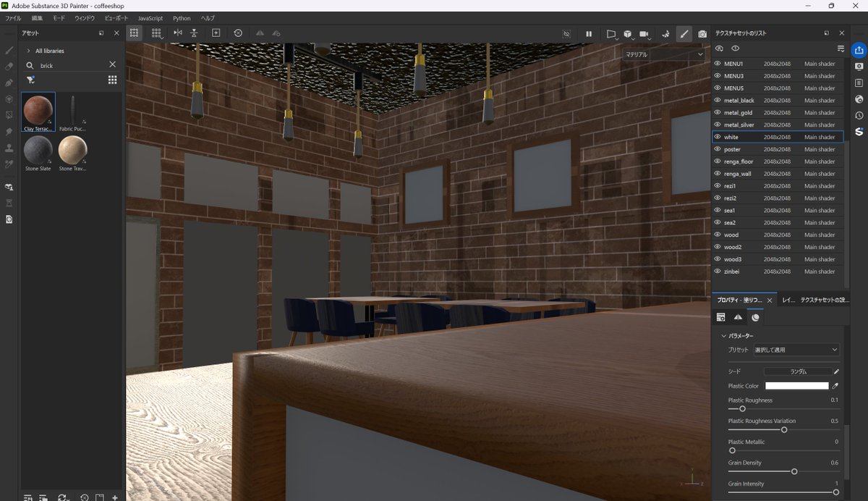This screenshot has height=501, width=868.
Task: Adjust the Grain Density slider
Action: [783, 471]
